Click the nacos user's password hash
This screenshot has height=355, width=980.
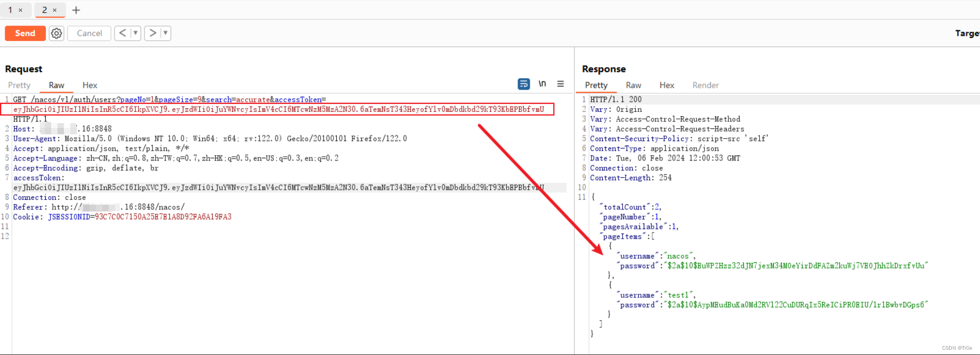click(x=797, y=266)
